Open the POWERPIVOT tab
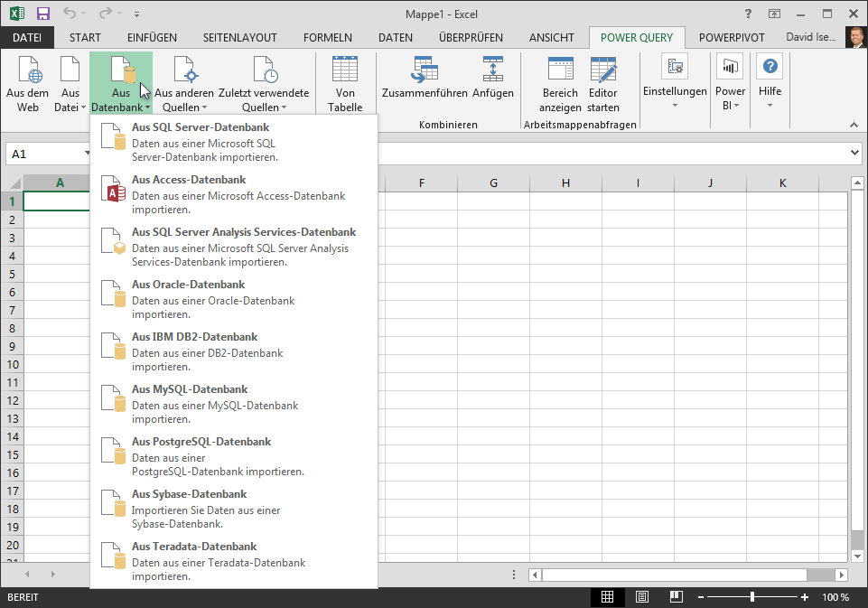Viewport: 868px width, 608px height. (732, 38)
